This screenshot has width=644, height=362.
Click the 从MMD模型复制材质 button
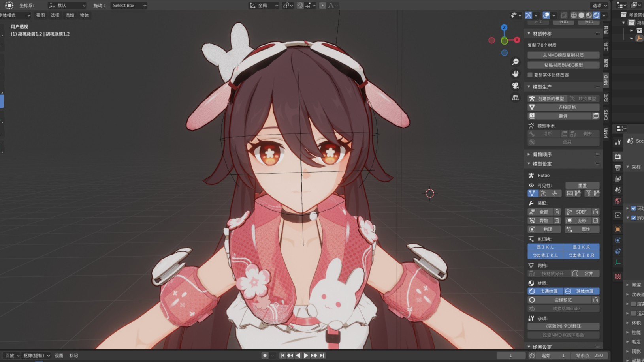click(x=563, y=55)
